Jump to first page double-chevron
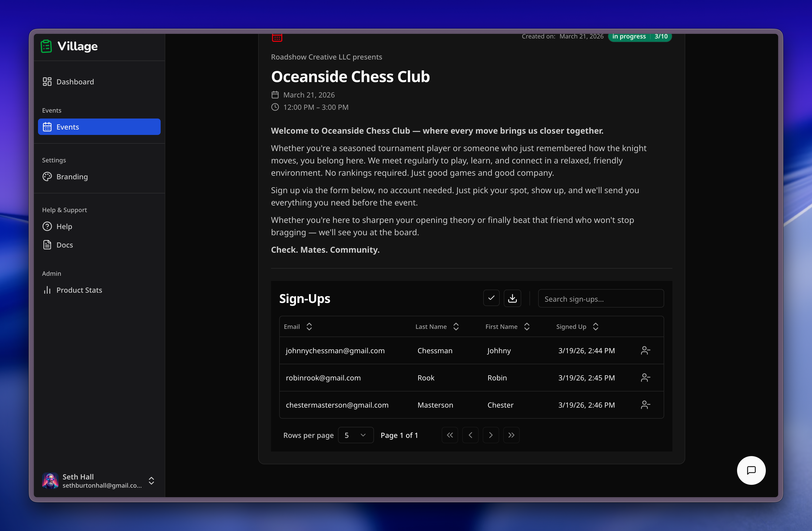 (x=450, y=435)
